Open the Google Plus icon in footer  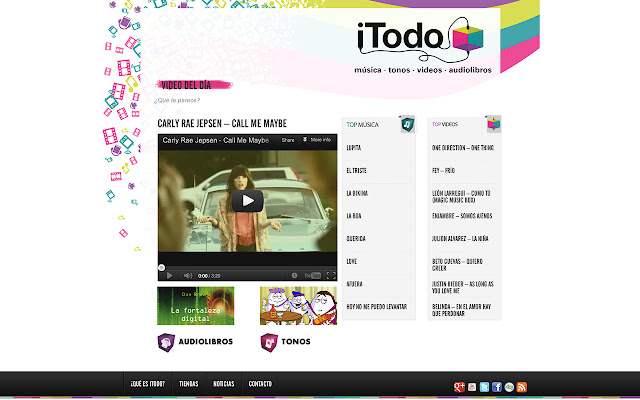(x=459, y=387)
